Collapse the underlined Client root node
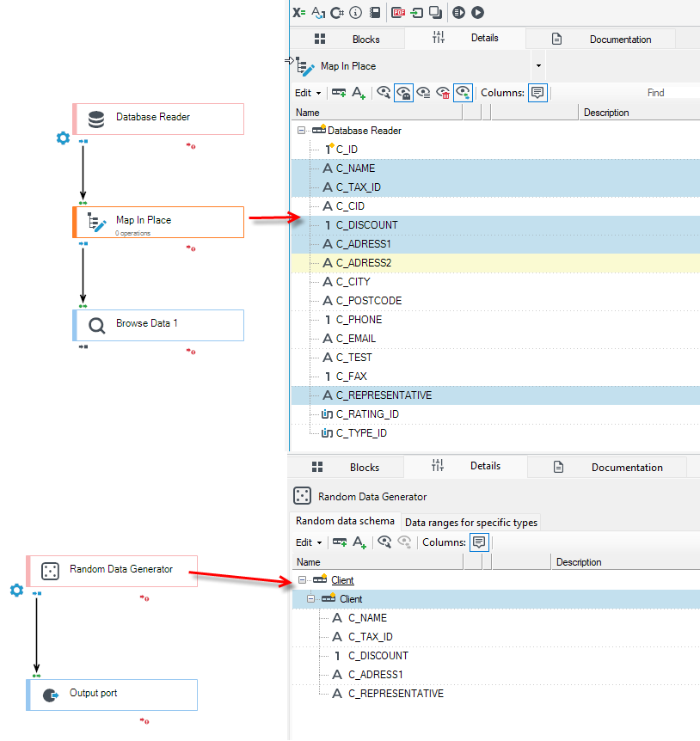 tap(302, 580)
